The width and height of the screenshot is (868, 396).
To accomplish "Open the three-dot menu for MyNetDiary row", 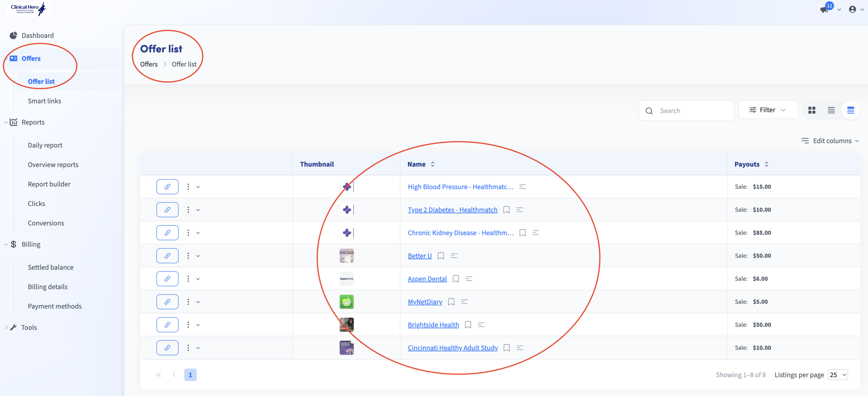I will click(x=188, y=302).
